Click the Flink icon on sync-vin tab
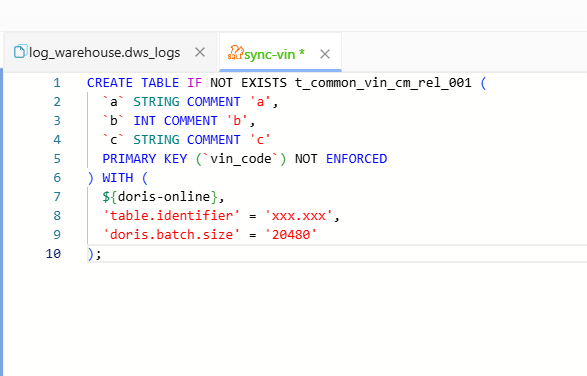This screenshot has width=587, height=376. point(235,53)
